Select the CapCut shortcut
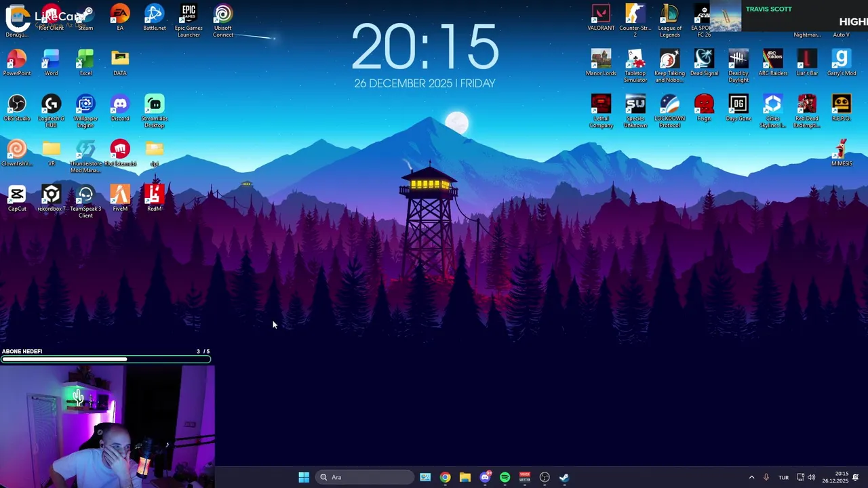This screenshot has width=868, height=488. click(17, 199)
